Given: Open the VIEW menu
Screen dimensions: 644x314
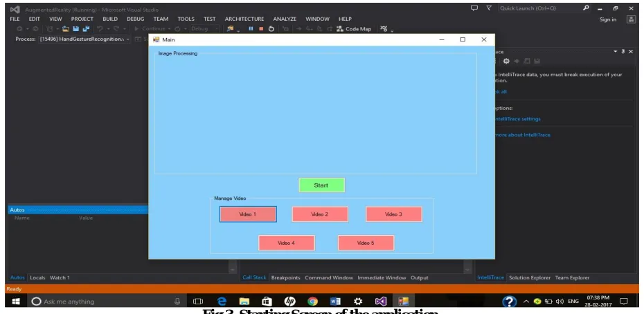Looking at the screenshot, I should 55,19.
